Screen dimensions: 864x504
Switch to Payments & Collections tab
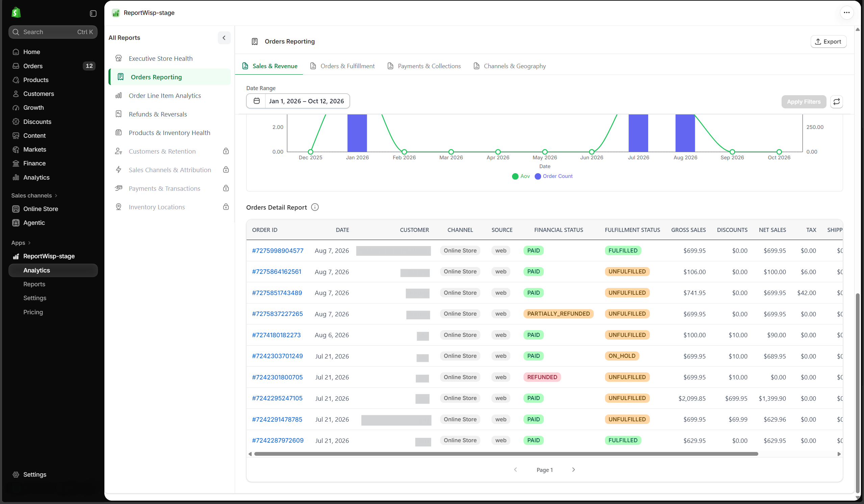point(424,66)
